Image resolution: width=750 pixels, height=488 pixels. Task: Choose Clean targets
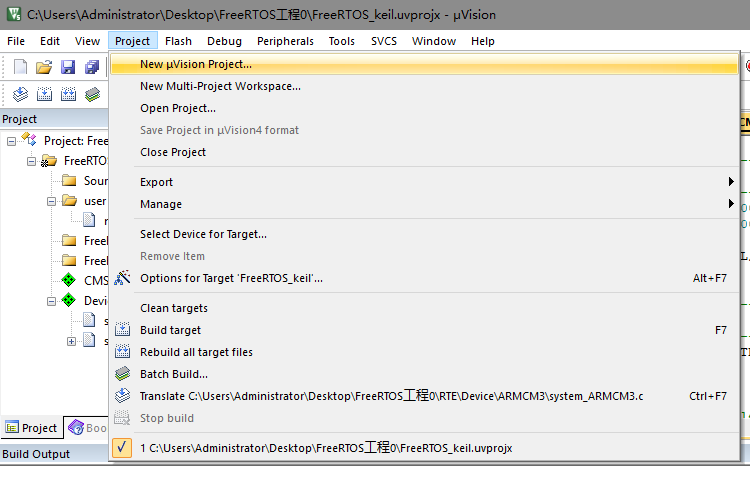[x=425, y=308]
